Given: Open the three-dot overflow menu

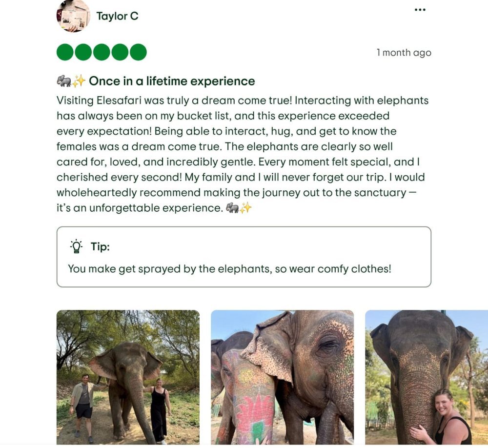Looking at the screenshot, I should point(420,9).
